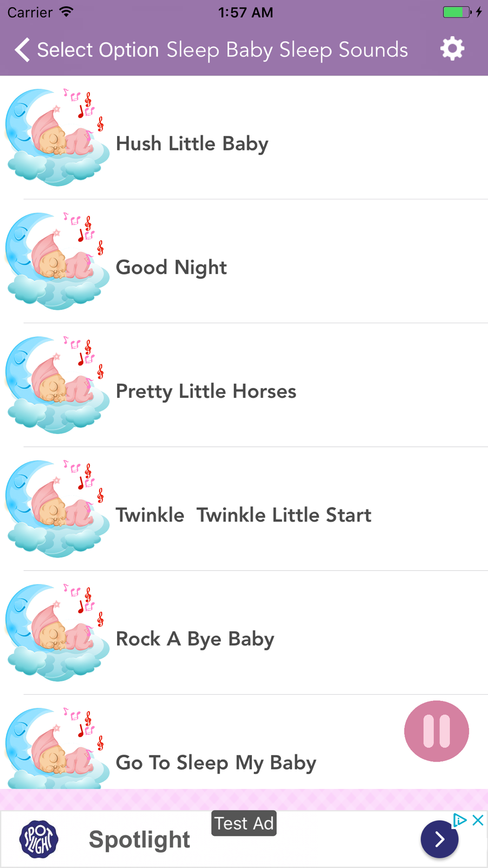Open the Spotlight ad arrow button
488x868 pixels.
439,839
